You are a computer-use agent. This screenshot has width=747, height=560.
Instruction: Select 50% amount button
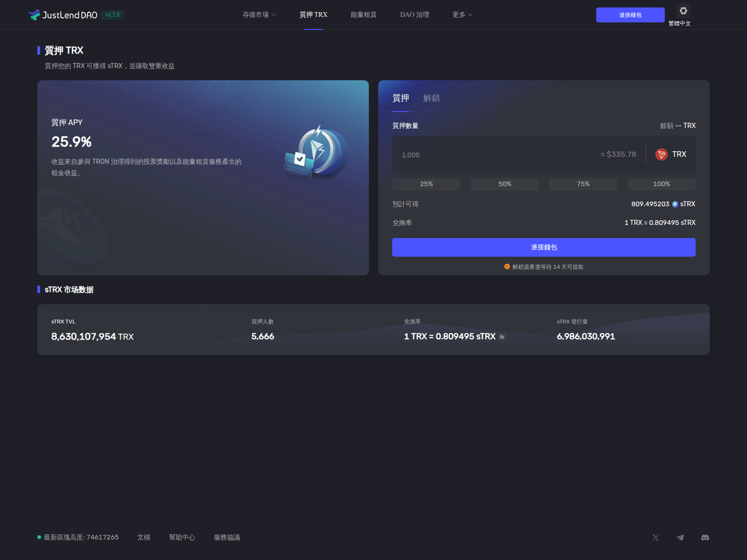[x=505, y=184]
